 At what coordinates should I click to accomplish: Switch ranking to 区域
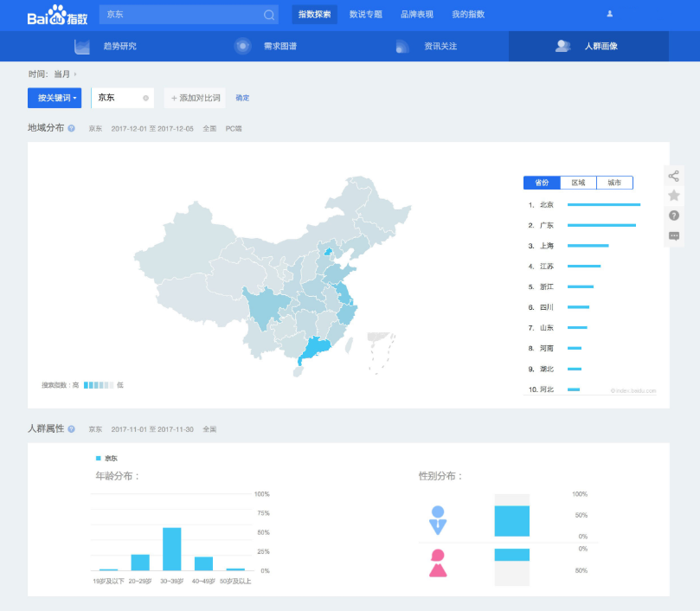578,183
